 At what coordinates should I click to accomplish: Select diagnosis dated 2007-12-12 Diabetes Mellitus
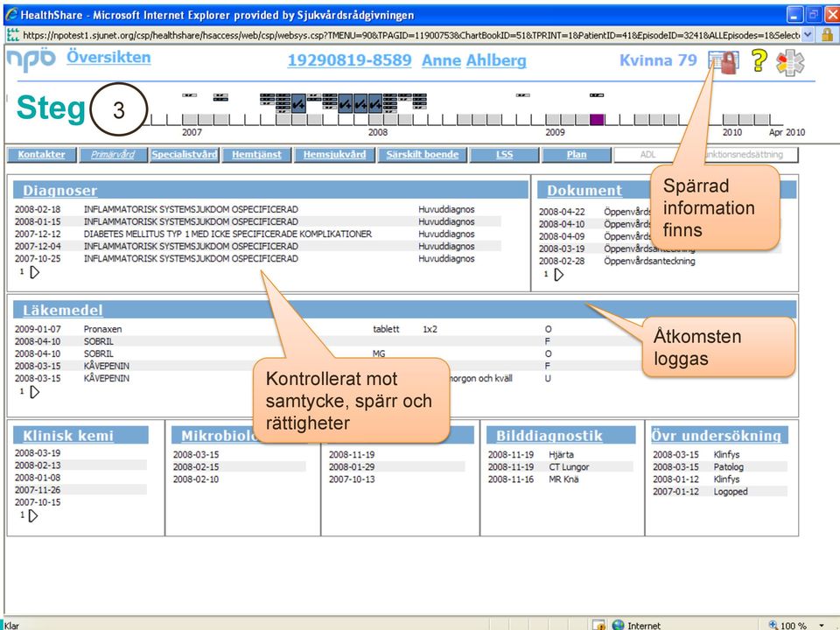coord(257,234)
